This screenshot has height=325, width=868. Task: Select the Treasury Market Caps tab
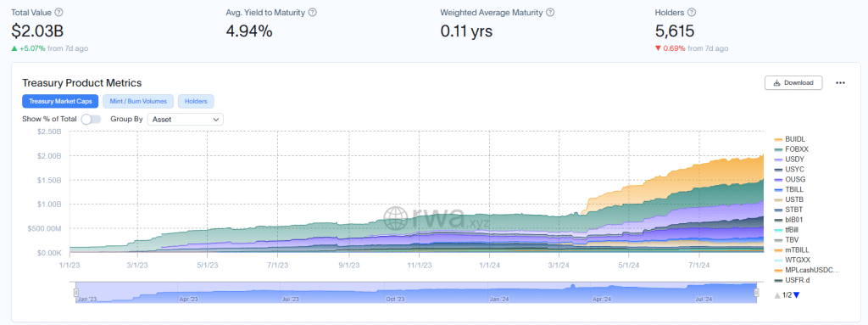[60, 102]
